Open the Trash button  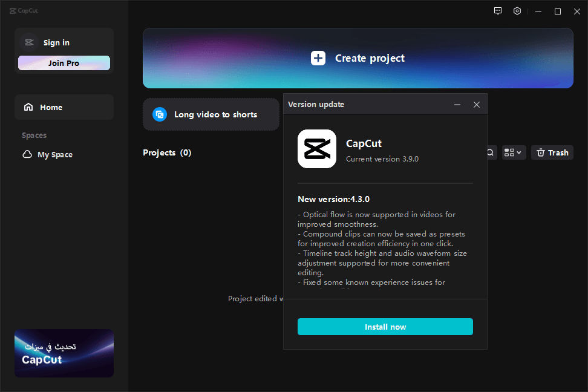[x=552, y=153]
